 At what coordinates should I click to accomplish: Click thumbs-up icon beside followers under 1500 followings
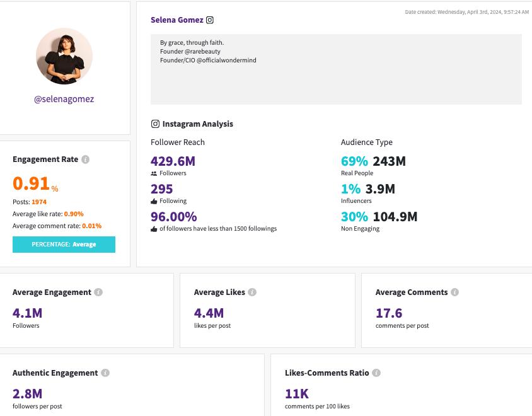[x=154, y=229]
